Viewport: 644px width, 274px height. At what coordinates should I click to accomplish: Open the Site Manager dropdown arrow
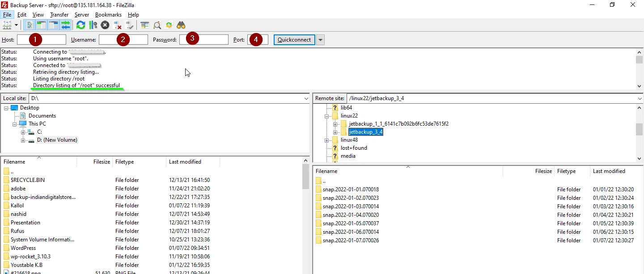point(17,25)
